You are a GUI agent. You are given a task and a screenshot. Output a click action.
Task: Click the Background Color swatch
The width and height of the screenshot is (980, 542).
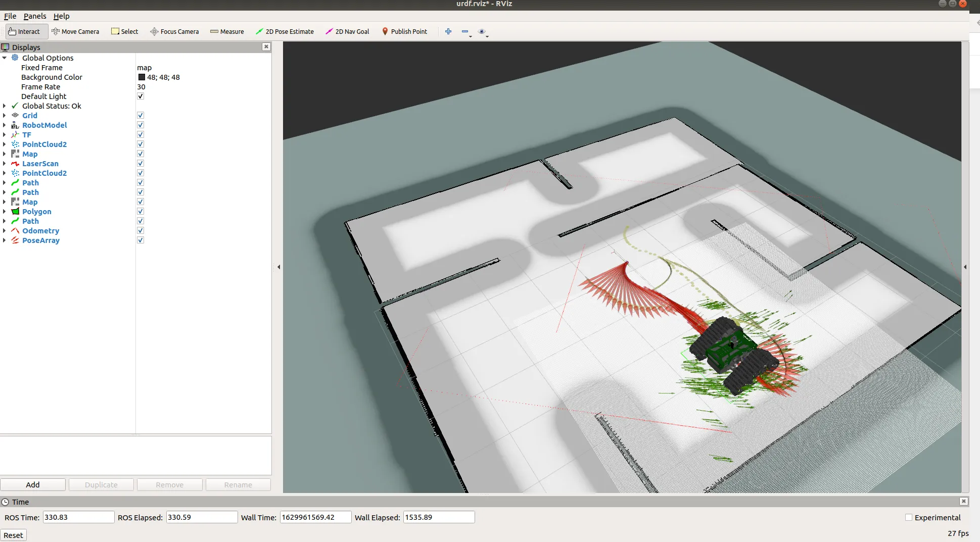tap(142, 77)
